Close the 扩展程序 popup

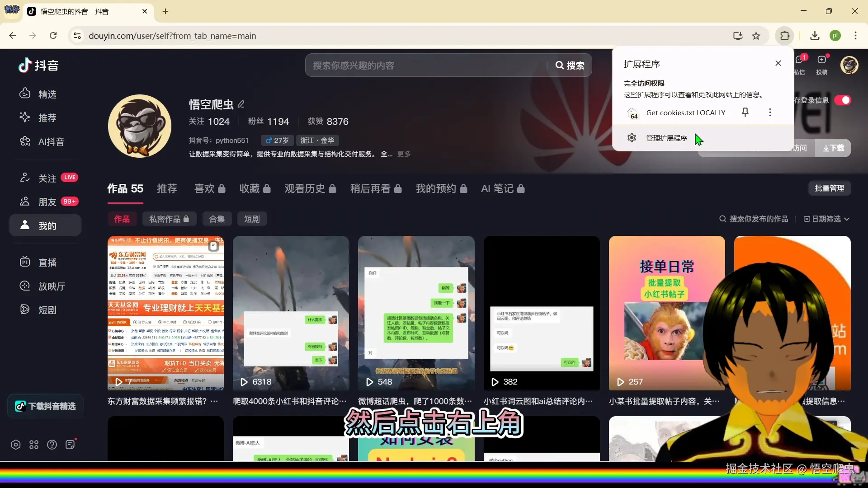click(778, 63)
